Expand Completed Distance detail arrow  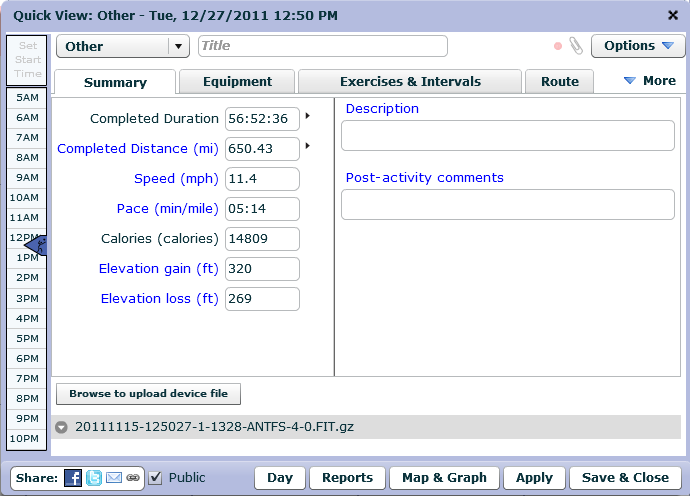tap(308, 146)
